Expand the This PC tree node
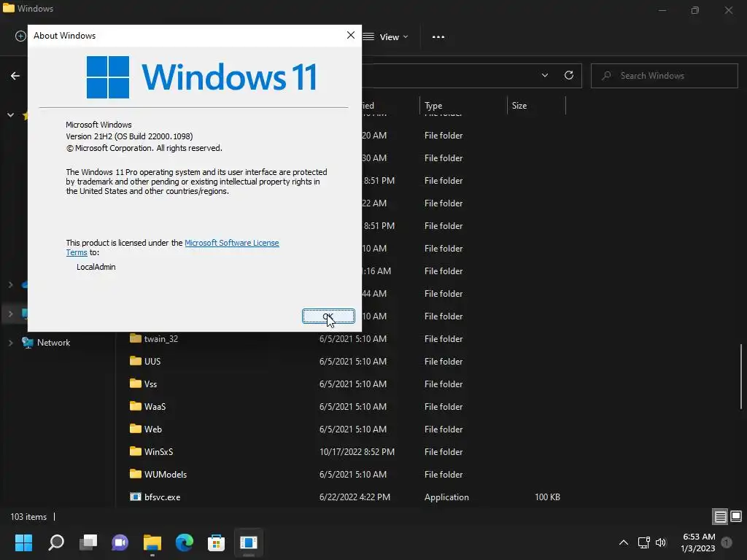This screenshot has height=560, width=747. pos(10,314)
